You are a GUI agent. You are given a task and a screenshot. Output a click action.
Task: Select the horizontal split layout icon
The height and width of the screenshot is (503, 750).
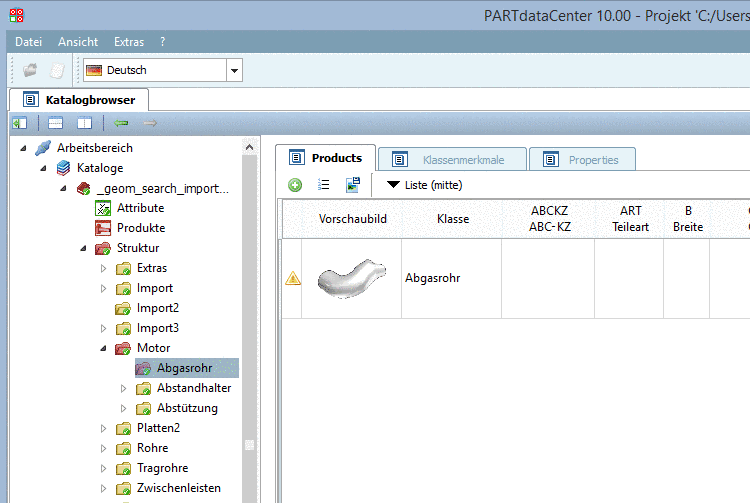[x=55, y=123]
